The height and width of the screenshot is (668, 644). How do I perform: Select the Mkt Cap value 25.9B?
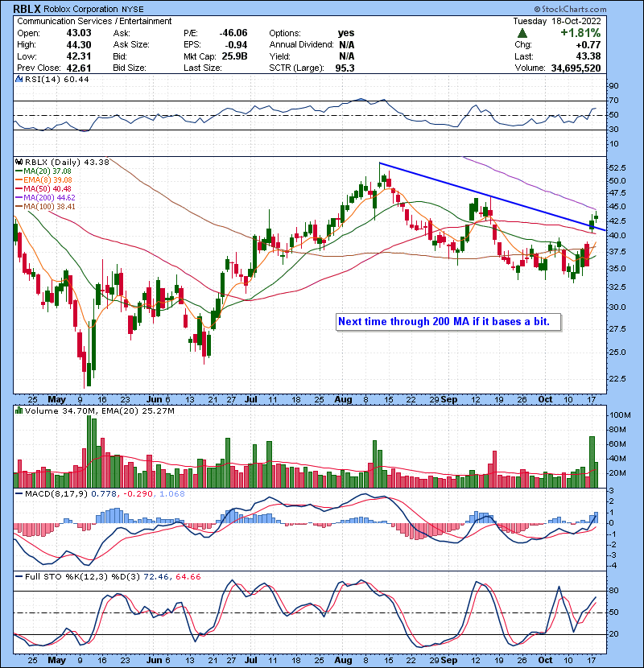click(x=234, y=56)
